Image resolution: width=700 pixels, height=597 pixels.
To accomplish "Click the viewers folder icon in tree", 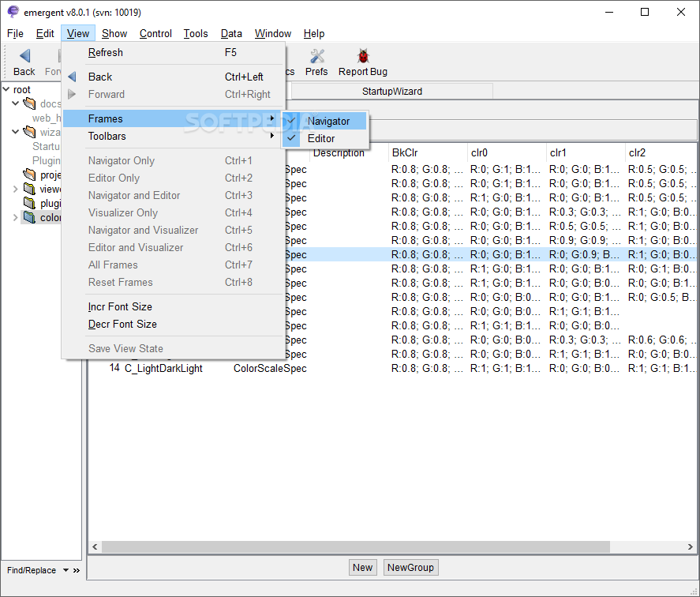I will point(29,189).
